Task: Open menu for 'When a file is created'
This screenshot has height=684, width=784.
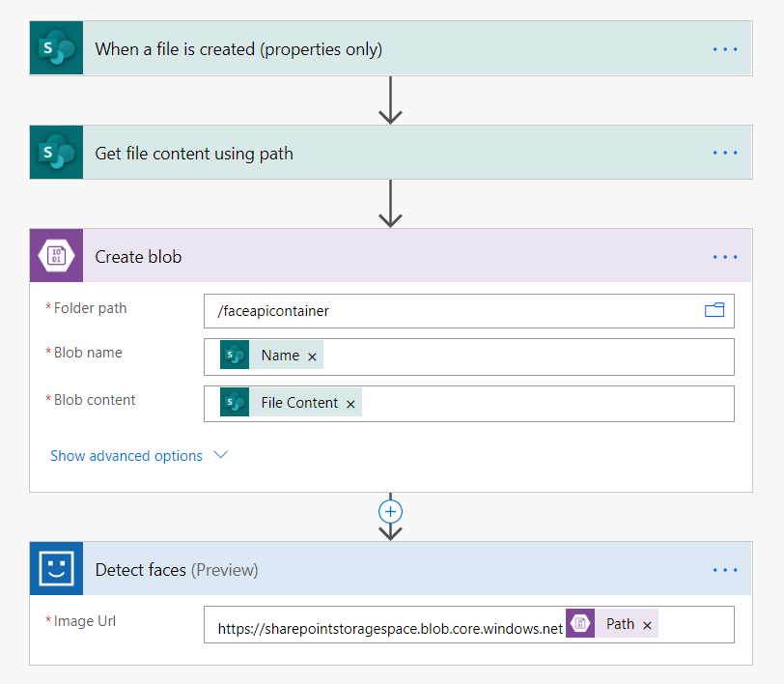Action: pyautogui.click(x=724, y=49)
